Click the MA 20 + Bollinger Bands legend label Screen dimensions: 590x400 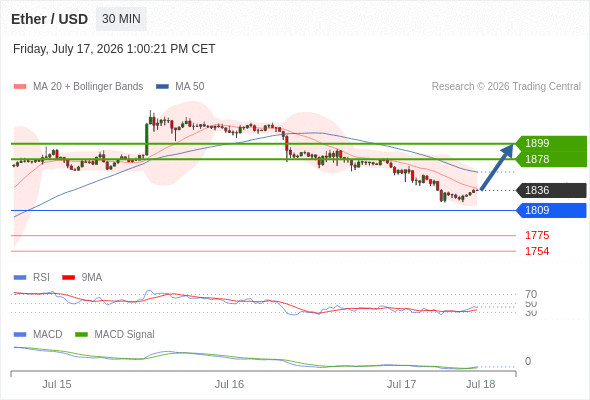[88, 87]
